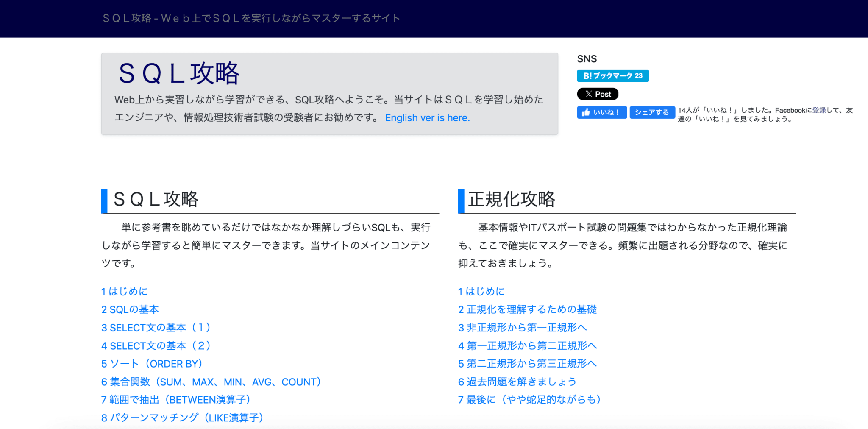The image size is (868, 429).
Task: Open SELECT文の基本（２）lesson
Action: pos(156,345)
